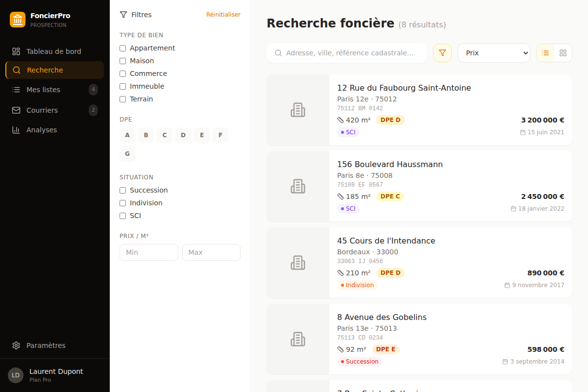Click the funnel icon beside Filtres
Screen dimensions: 588x392
[123, 15]
